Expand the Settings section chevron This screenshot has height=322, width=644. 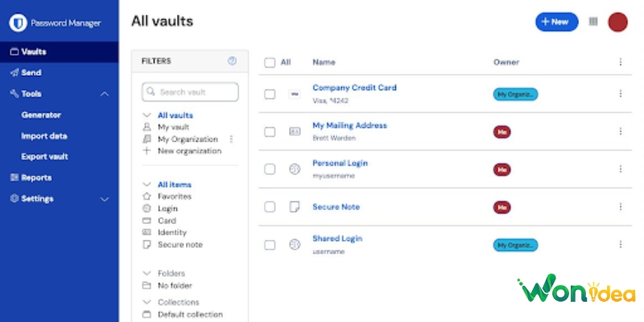click(x=105, y=199)
